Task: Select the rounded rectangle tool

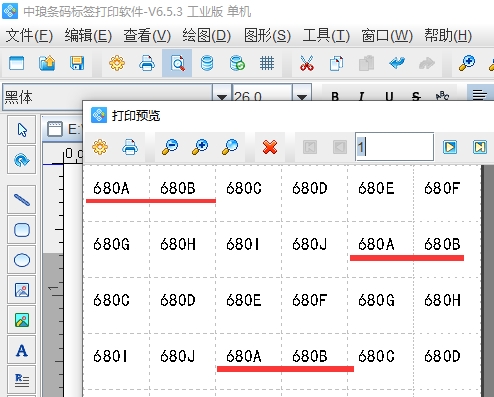Action: point(22,230)
